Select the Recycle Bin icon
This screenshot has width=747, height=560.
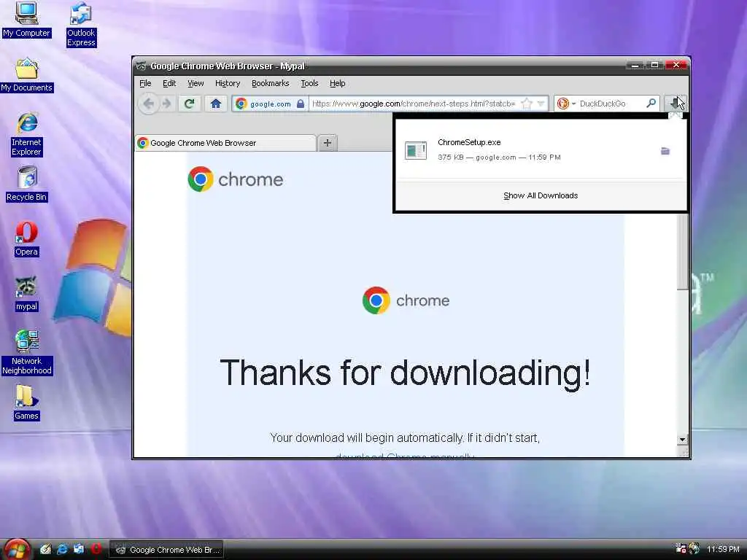pyautogui.click(x=27, y=184)
